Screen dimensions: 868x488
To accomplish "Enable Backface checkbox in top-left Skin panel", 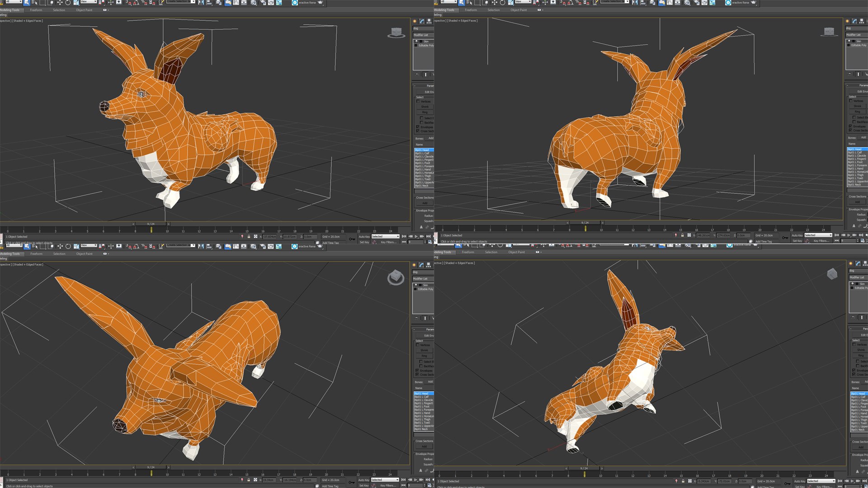I will pyautogui.click(x=421, y=122).
